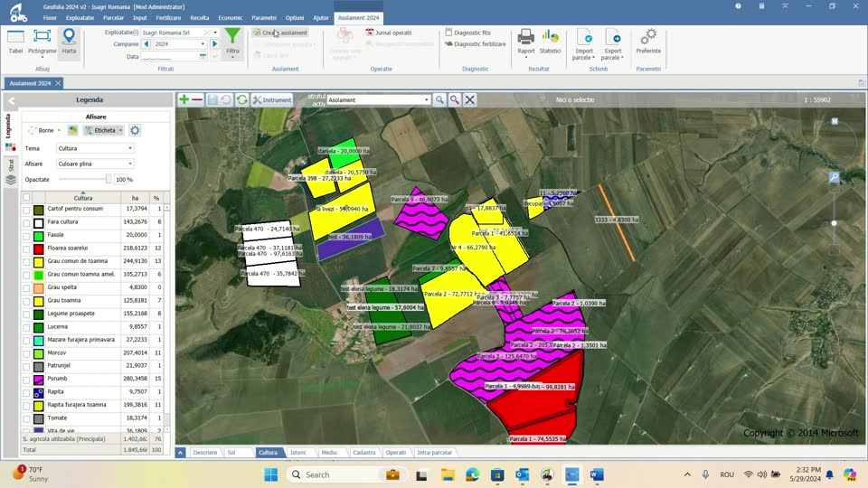
Task: Click the map zoom slider handle
Action: pyautogui.click(x=834, y=223)
